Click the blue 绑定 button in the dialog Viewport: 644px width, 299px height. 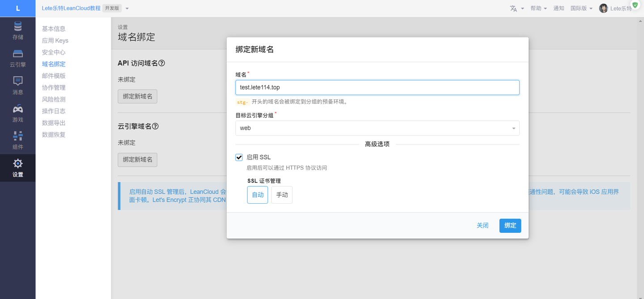tap(510, 226)
